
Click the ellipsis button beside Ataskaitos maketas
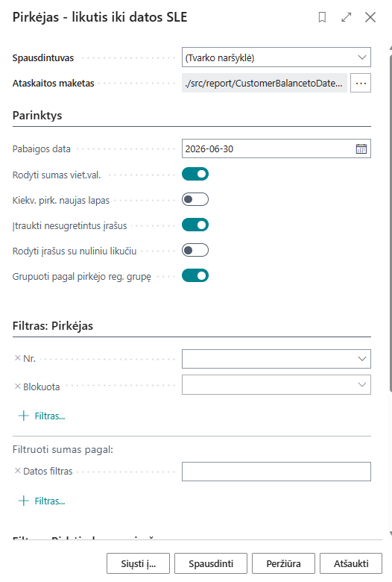pyautogui.click(x=361, y=83)
